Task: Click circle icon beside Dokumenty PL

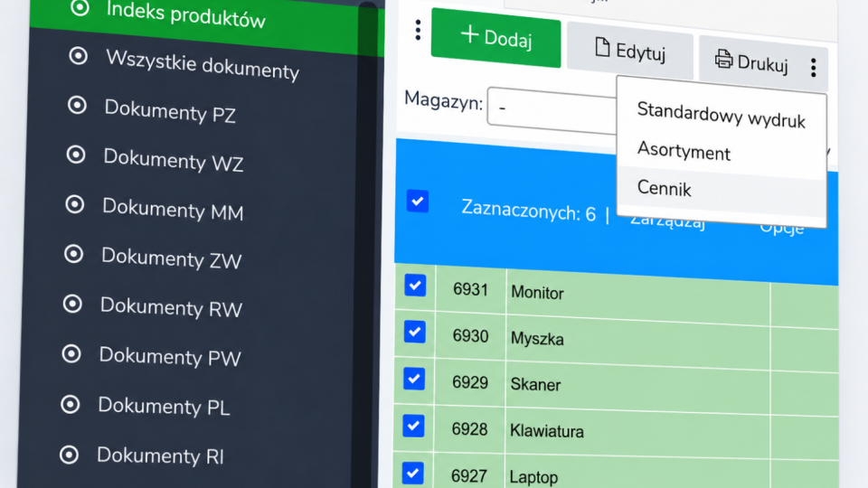Action: click(x=70, y=405)
